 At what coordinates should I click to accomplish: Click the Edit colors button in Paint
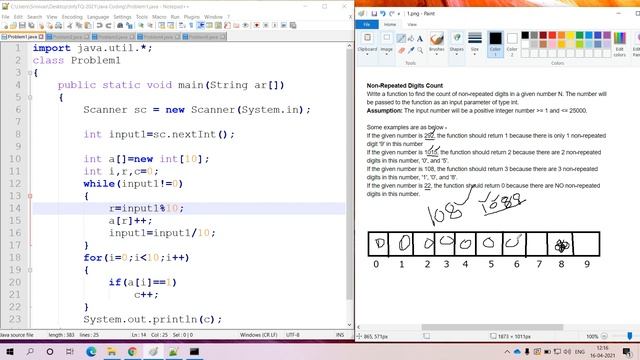(x=620, y=44)
